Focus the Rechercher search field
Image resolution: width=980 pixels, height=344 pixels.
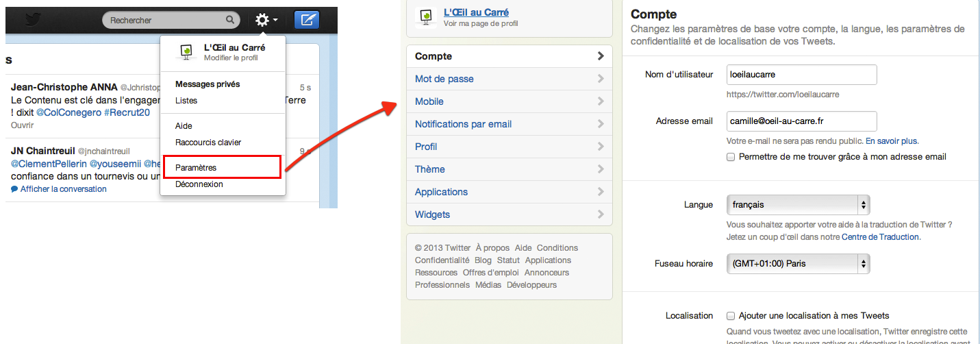[171, 21]
